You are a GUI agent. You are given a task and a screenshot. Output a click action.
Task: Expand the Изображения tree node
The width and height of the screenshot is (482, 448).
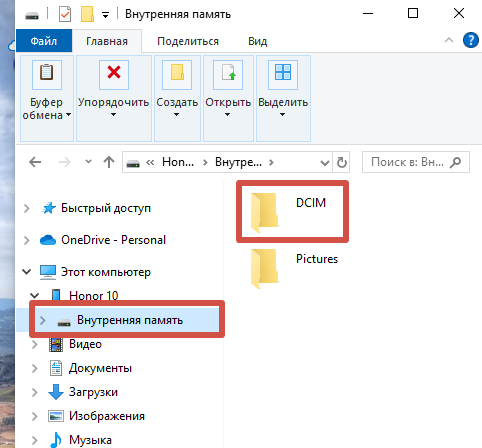(x=34, y=416)
